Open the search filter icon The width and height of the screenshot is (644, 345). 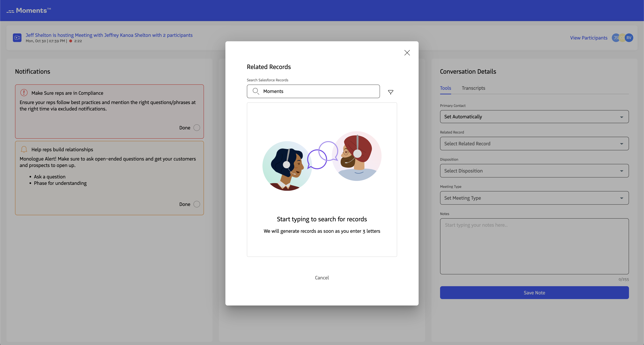[391, 92]
